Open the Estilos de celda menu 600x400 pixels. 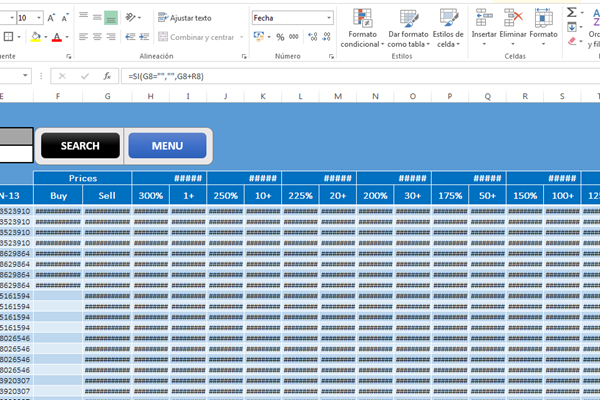point(447,28)
